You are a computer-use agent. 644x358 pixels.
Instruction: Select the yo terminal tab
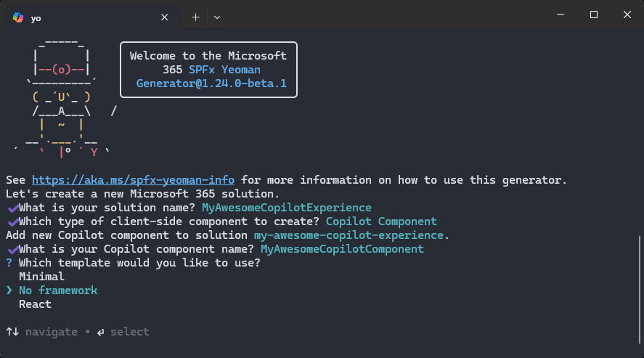tap(92, 17)
